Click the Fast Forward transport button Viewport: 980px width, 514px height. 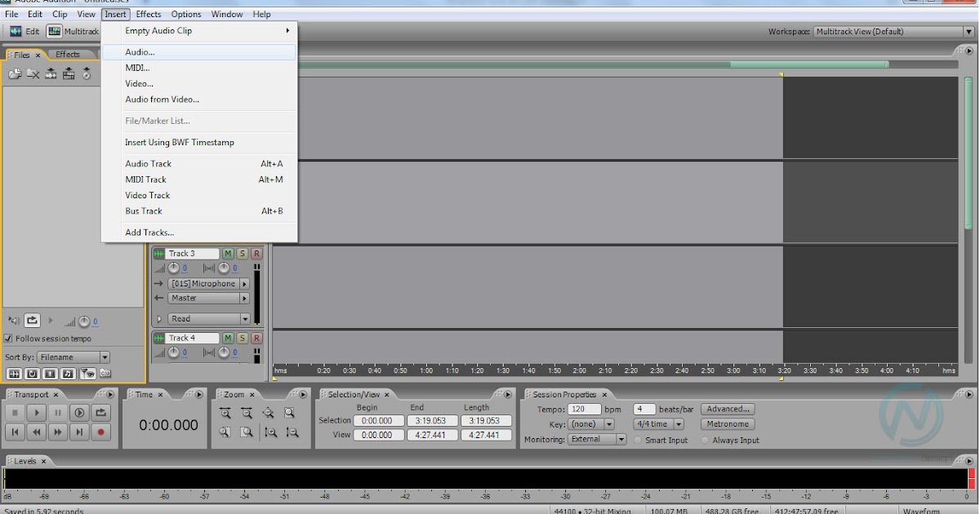57,432
